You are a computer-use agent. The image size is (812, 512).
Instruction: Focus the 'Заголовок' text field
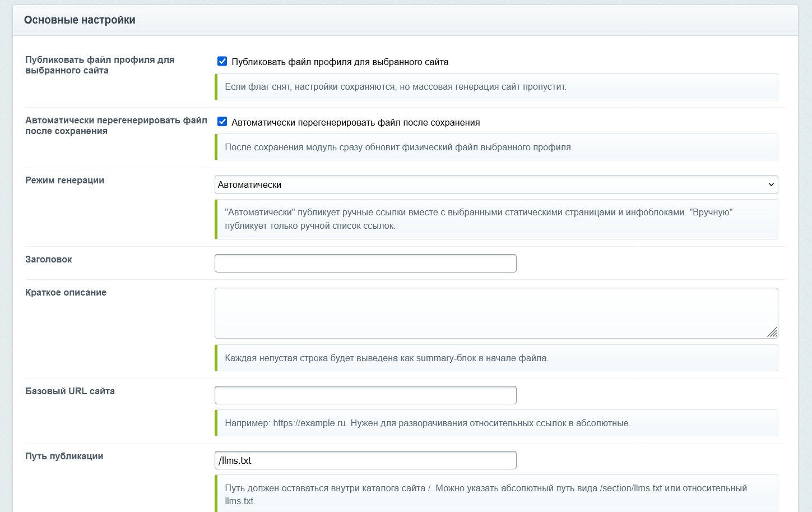coord(365,264)
